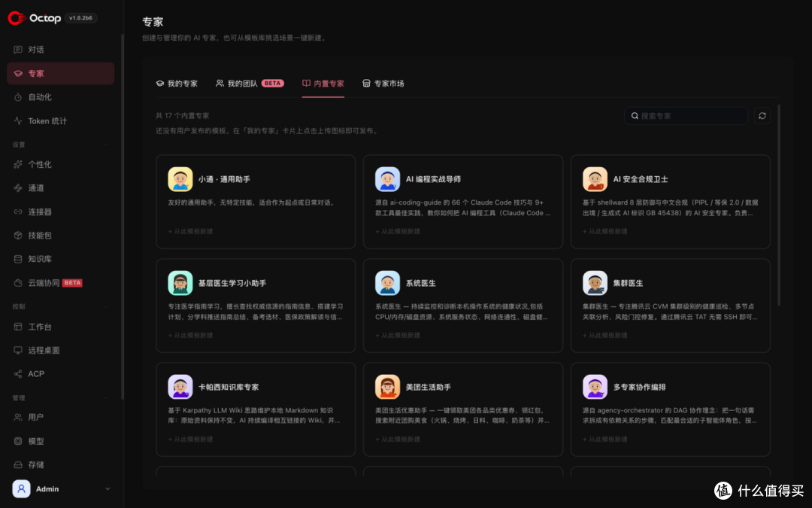Click the AI 安全合规卫士 avatar
The width and height of the screenshot is (812, 508).
point(595,179)
